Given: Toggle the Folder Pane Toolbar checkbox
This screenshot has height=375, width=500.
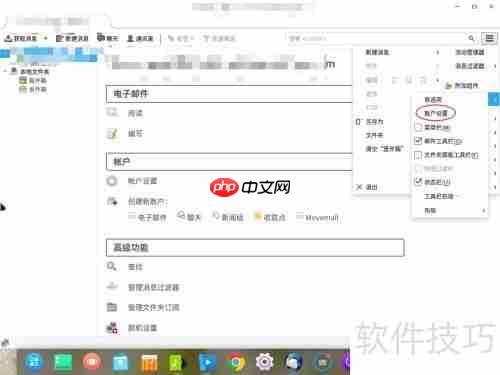Looking at the screenshot, I should click(x=418, y=155).
